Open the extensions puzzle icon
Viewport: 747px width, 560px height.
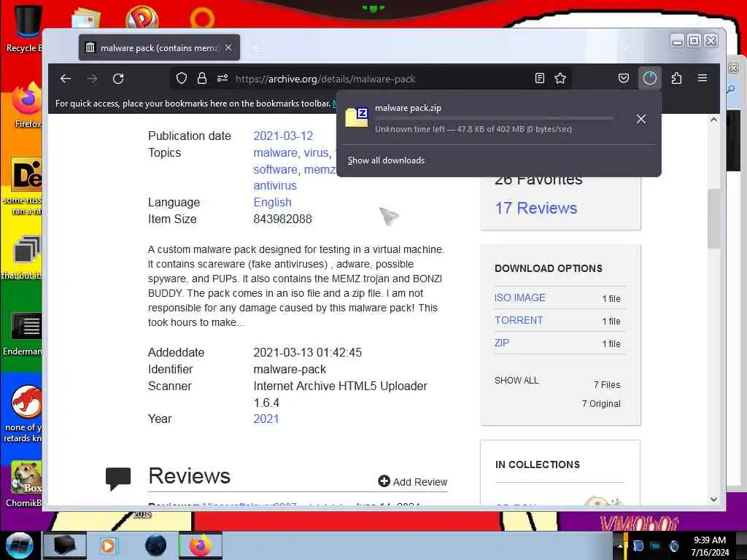(x=676, y=79)
